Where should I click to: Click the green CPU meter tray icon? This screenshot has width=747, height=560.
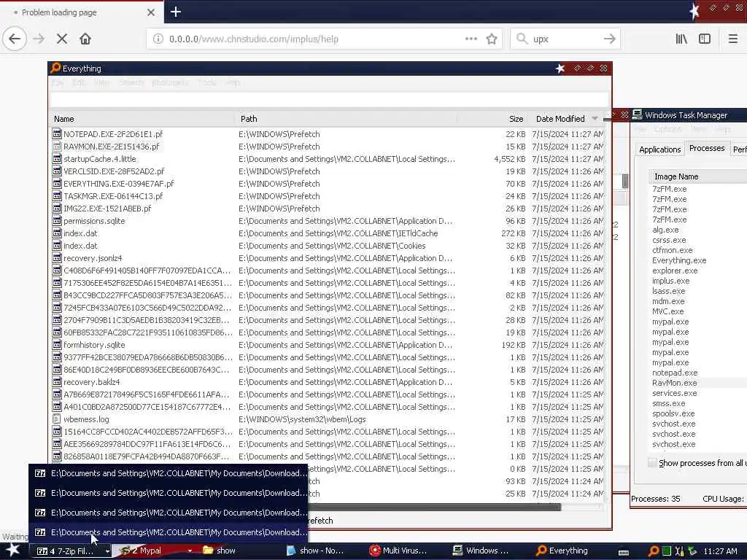pyautogui.click(x=667, y=551)
